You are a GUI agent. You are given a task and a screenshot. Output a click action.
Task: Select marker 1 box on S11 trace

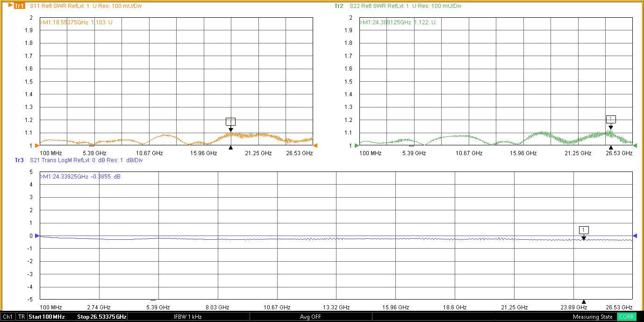[230, 122]
